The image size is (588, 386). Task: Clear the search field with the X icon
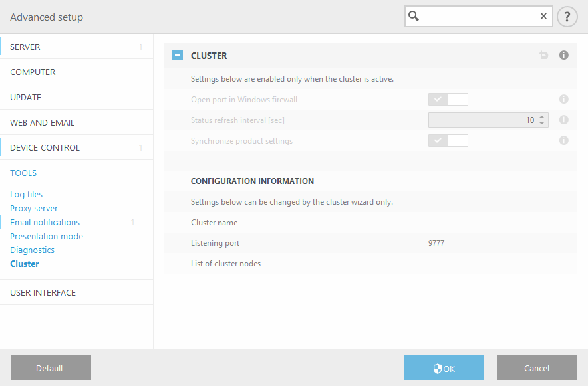coord(543,15)
